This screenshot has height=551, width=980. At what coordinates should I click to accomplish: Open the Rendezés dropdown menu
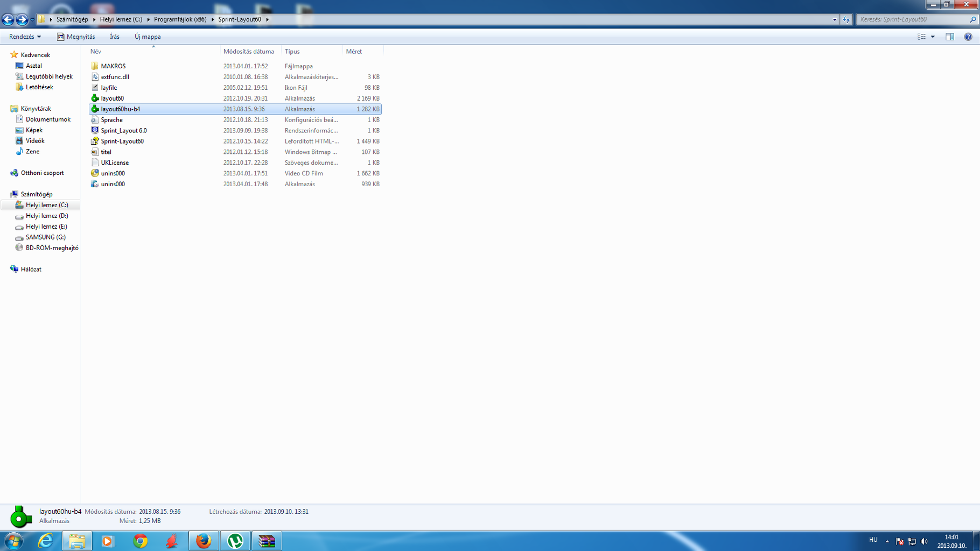tap(25, 37)
